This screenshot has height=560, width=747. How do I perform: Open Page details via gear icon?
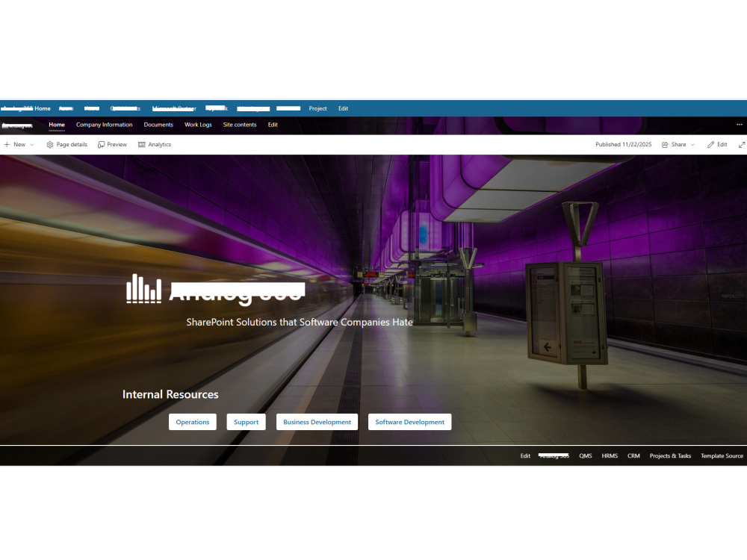tap(66, 144)
